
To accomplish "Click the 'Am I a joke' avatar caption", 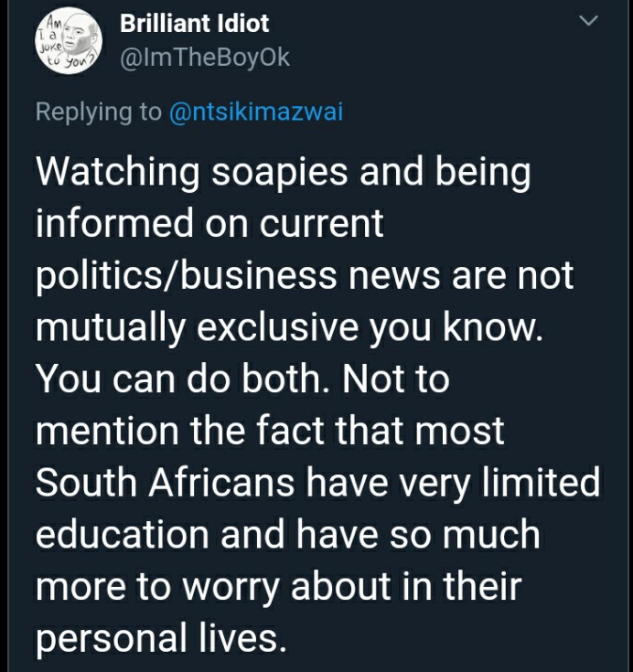I will (x=51, y=43).
